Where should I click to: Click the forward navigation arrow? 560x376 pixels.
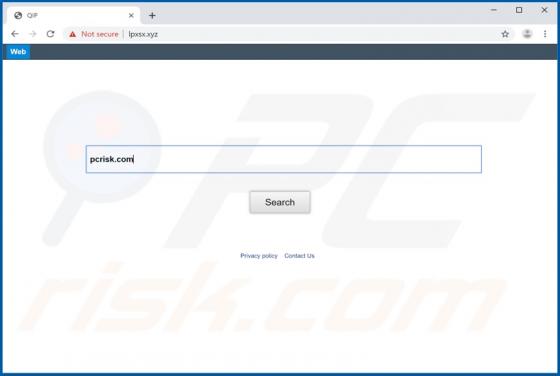coord(32,34)
